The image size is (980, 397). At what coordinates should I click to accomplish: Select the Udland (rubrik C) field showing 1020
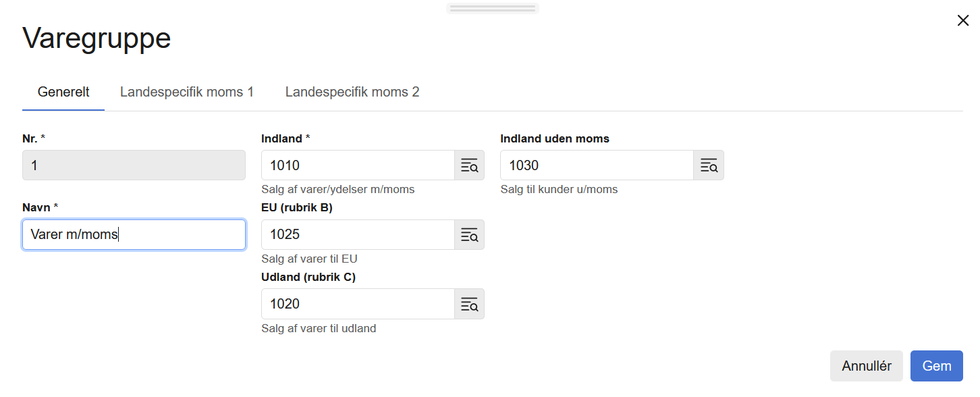click(x=358, y=304)
